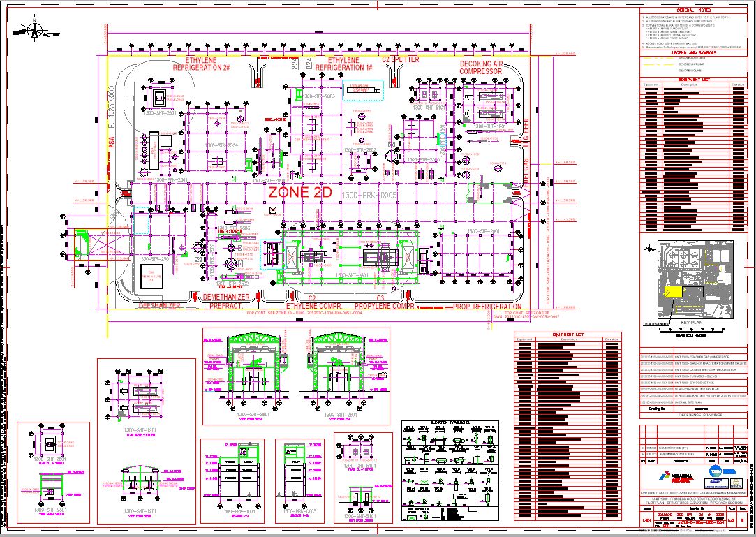The width and height of the screenshot is (756, 537).
Task: Click the ETHYLENE REFRIGERATION 1# label
Action: click(343, 64)
